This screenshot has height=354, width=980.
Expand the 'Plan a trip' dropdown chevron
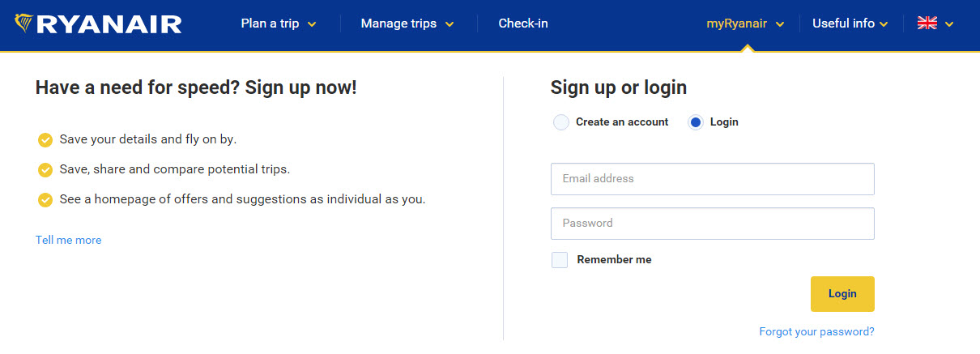[313, 24]
